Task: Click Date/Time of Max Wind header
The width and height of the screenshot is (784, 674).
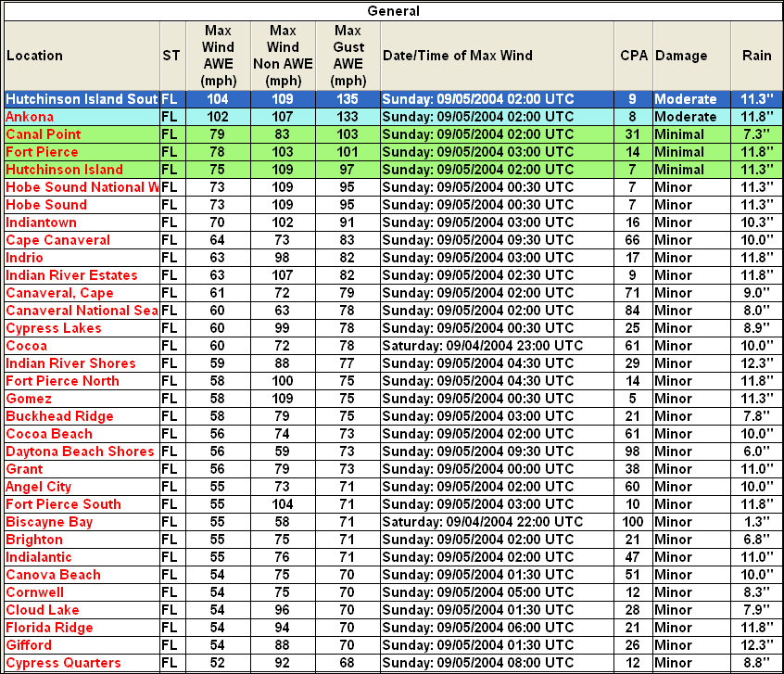Action: [x=497, y=56]
